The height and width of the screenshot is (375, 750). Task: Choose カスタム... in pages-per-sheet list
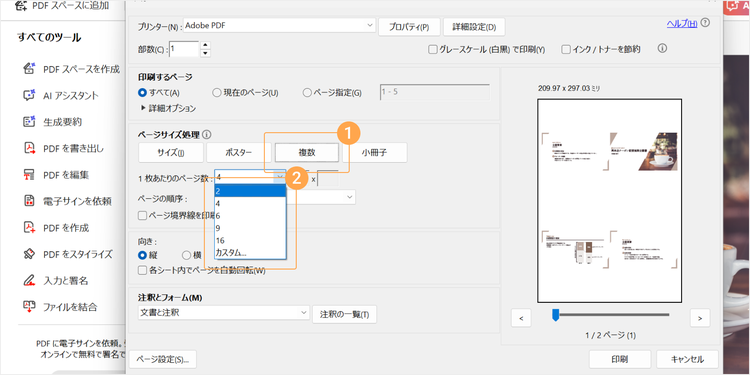[x=250, y=253]
